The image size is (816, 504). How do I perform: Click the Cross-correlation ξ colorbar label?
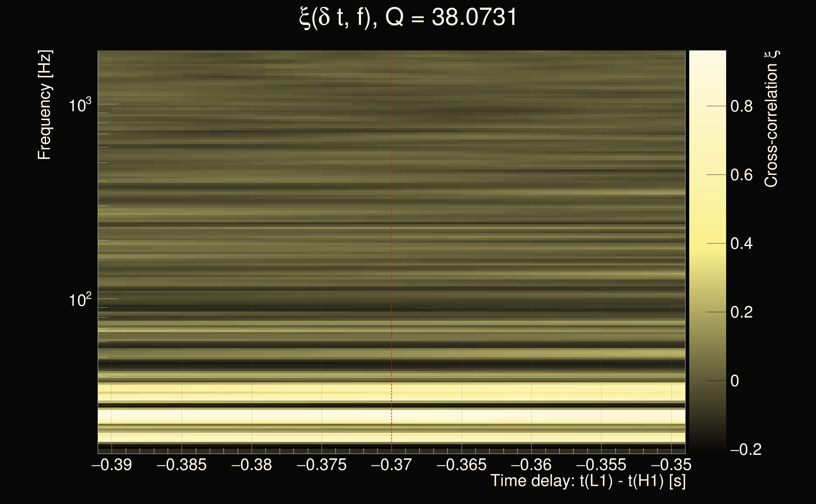pos(771,119)
